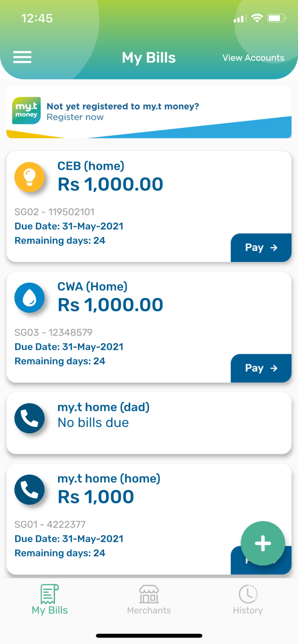Switch to the My Bills tab

tap(49, 600)
